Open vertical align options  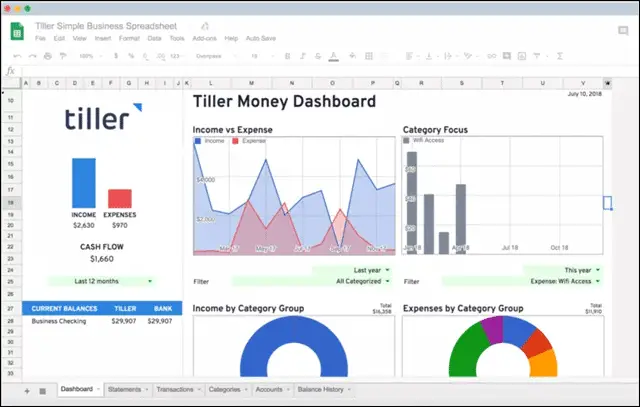(431, 56)
